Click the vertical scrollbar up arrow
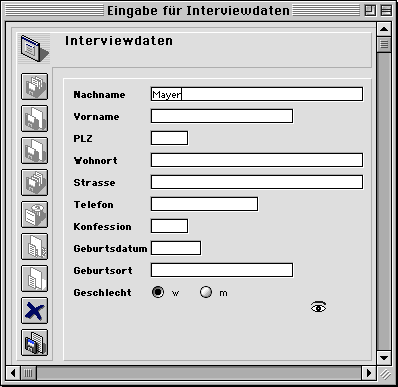 coord(384,29)
